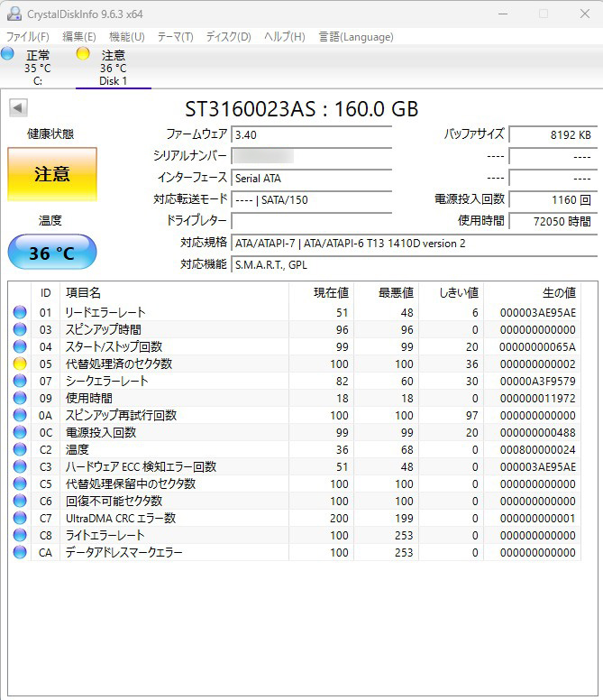Click worst value 253 in ライトエラーレート row
The width and height of the screenshot is (603, 700).
pos(404,535)
